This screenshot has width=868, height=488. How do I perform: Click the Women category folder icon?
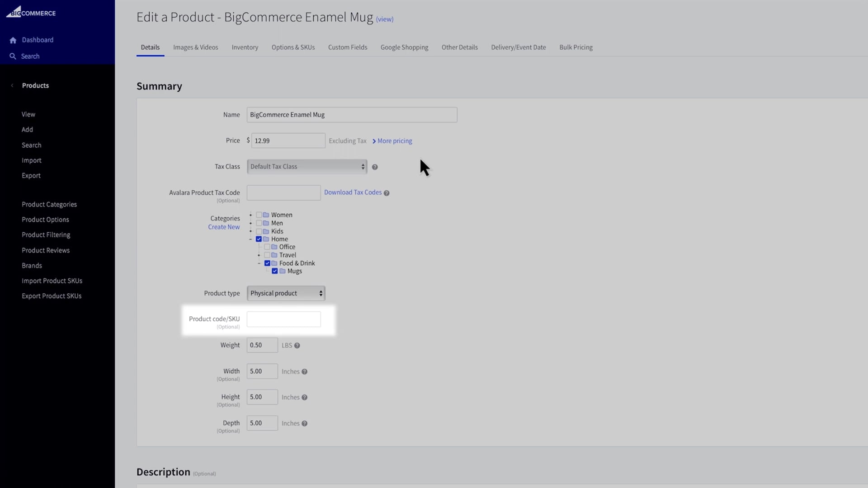(x=266, y=215)
